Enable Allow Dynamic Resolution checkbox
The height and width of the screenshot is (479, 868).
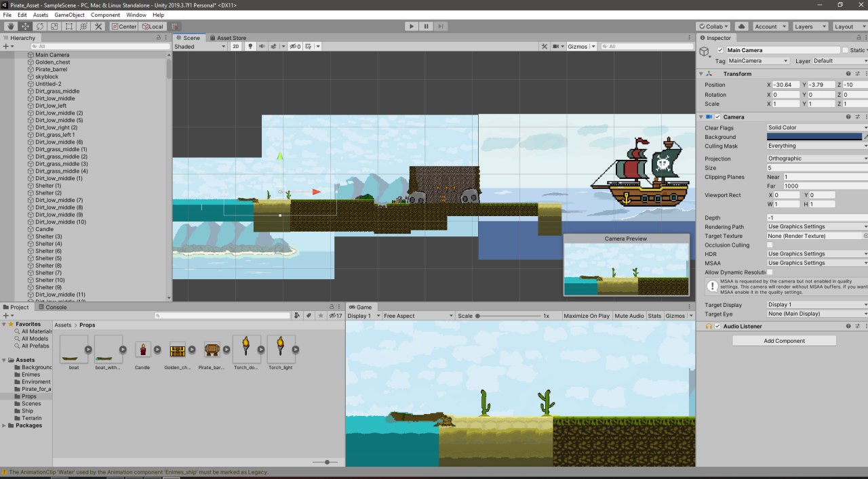point(770,272)
